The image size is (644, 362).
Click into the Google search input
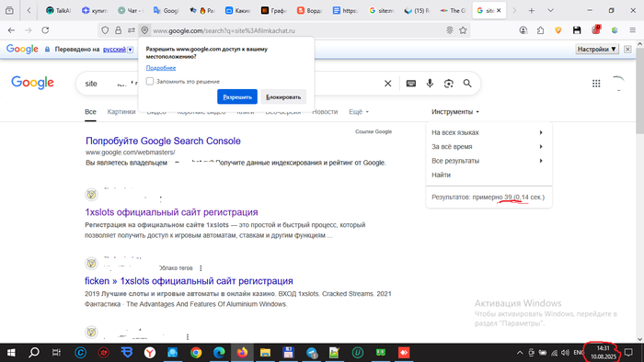coord(230,84)
